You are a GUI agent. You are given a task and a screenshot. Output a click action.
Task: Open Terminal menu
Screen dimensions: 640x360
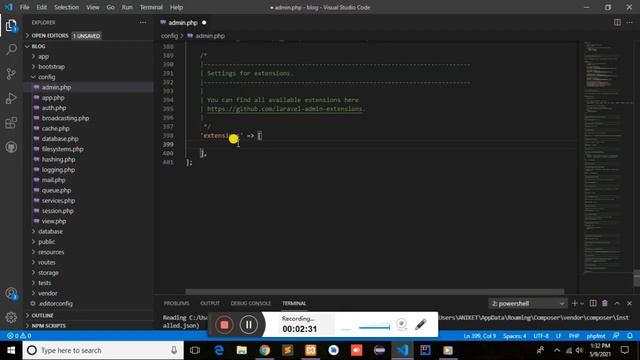[x=151, y=7]
